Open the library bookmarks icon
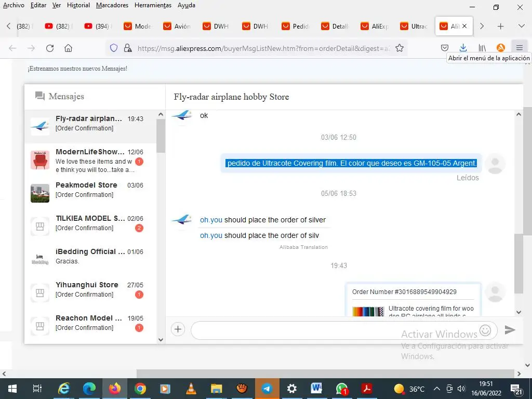The height and width of the screenshot is (399, 532). 482,48
